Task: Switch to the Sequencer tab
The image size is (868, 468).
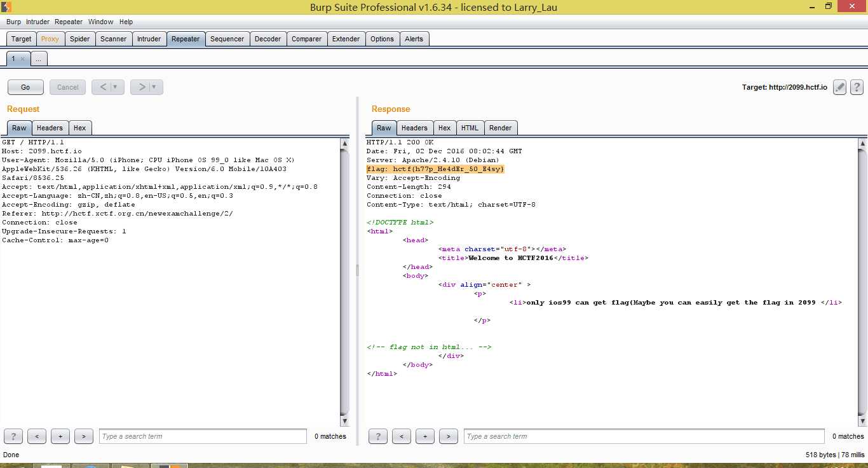Action: click(x=227, y=39)
